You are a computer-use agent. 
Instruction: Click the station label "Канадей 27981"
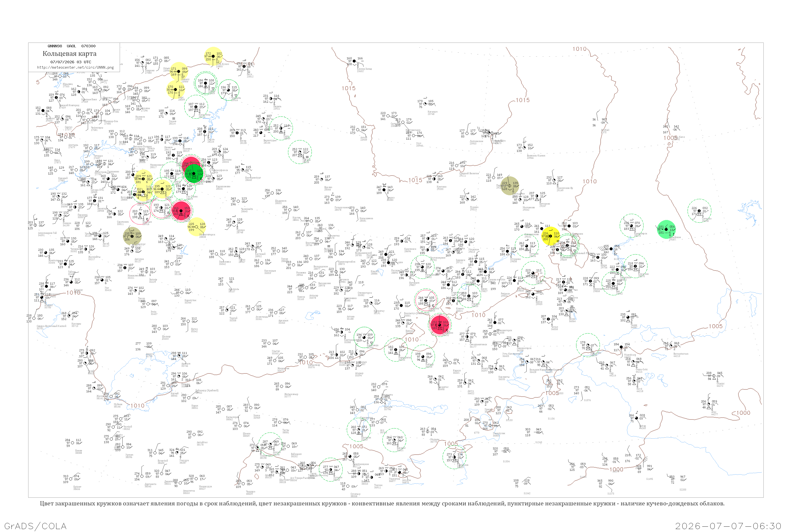pos(63,179)
